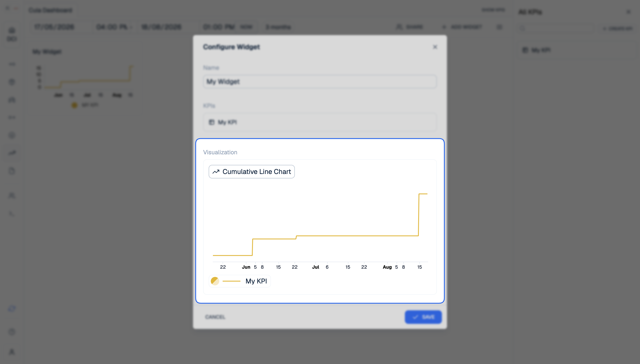
Task: Select the My KPI chip in KPIs field
Action: (x=223, y=122)
